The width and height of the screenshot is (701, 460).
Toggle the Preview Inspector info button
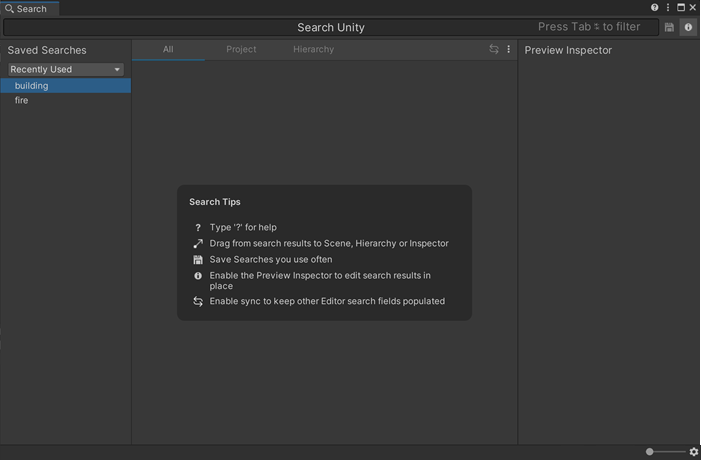click(688, 27)
